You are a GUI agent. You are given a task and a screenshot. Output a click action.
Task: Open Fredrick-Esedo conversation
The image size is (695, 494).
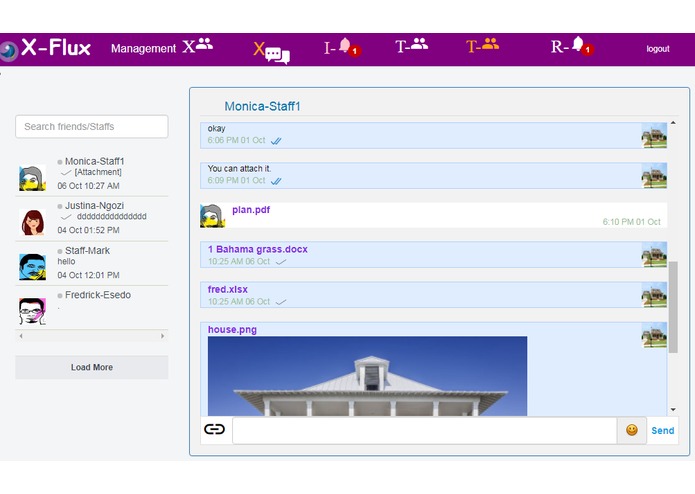92,307
